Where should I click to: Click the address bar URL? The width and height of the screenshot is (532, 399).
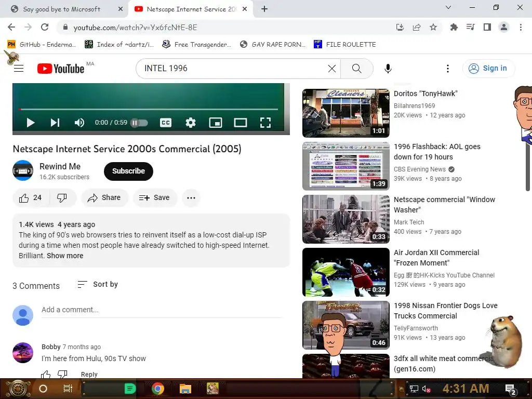point(135,28)
